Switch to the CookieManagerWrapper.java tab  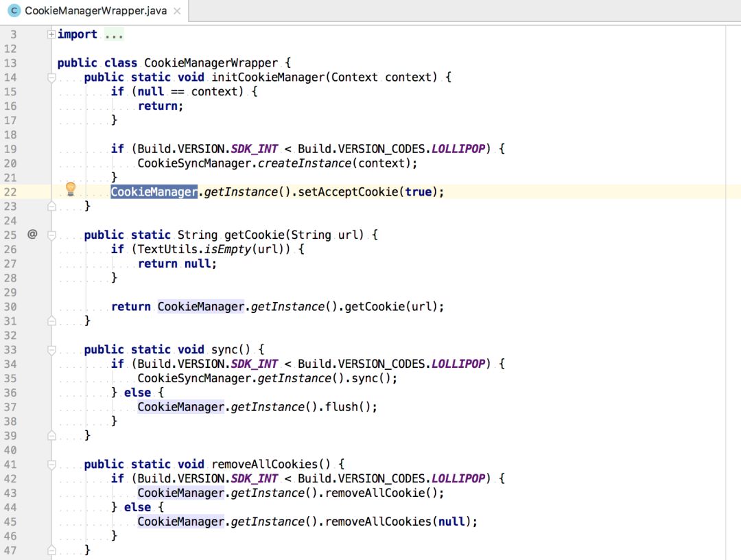coord(95,11)
